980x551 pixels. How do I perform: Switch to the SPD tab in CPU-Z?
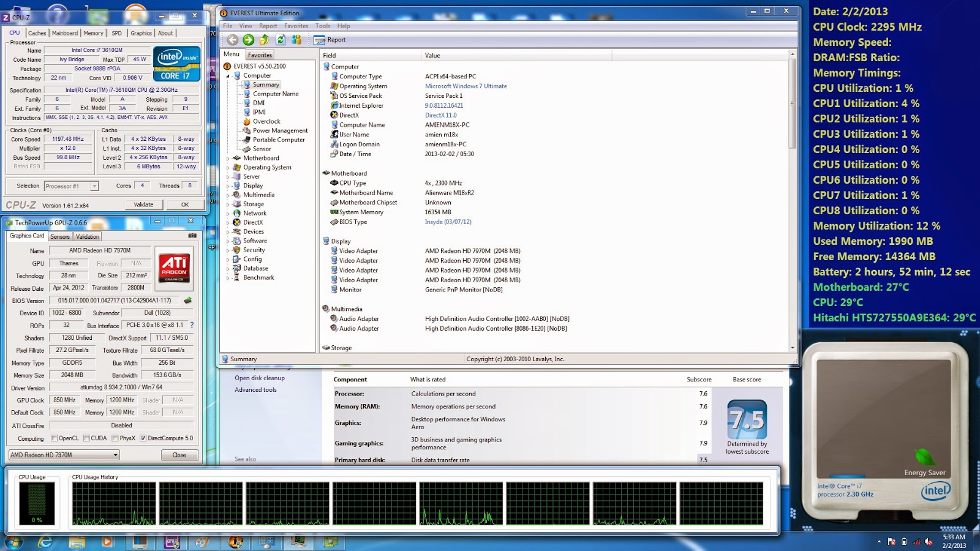coord(116,33)
